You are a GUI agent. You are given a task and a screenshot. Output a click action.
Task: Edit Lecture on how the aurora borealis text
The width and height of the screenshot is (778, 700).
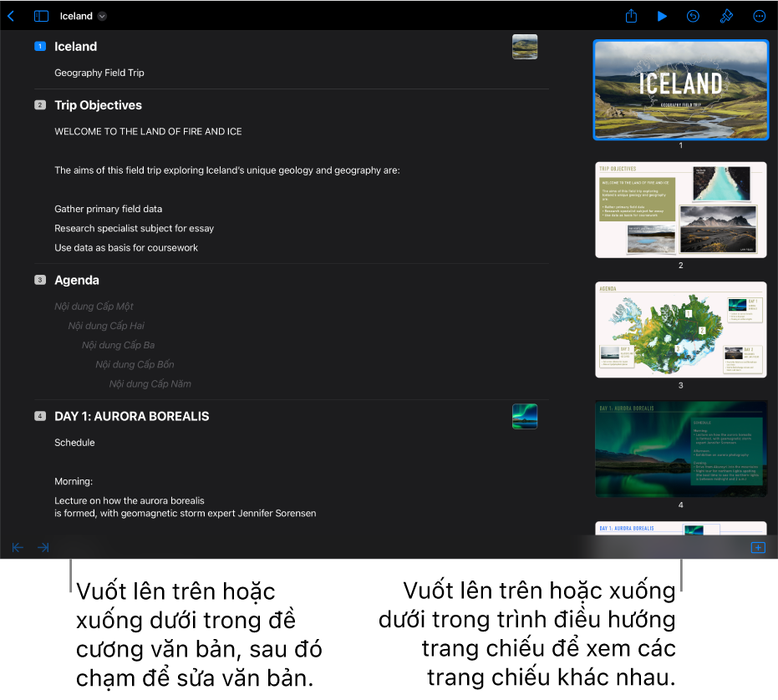tap(185, 506)
